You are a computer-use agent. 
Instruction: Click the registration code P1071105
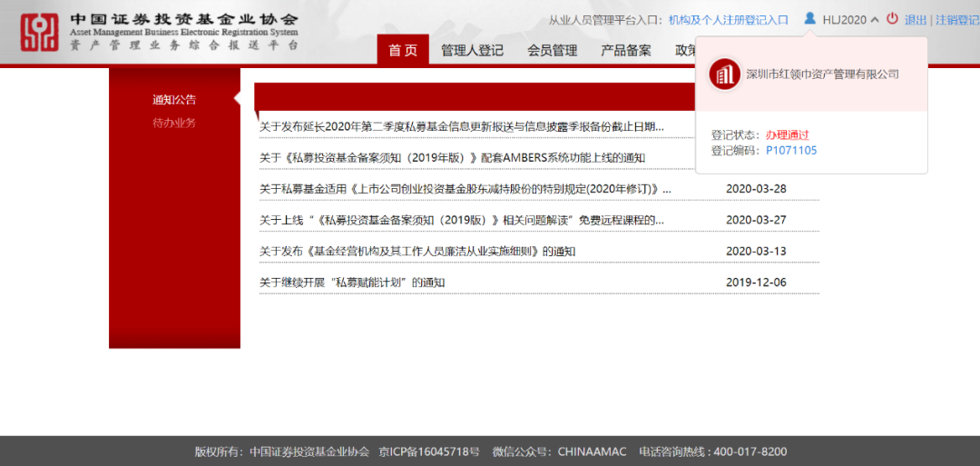coord(791,150)
